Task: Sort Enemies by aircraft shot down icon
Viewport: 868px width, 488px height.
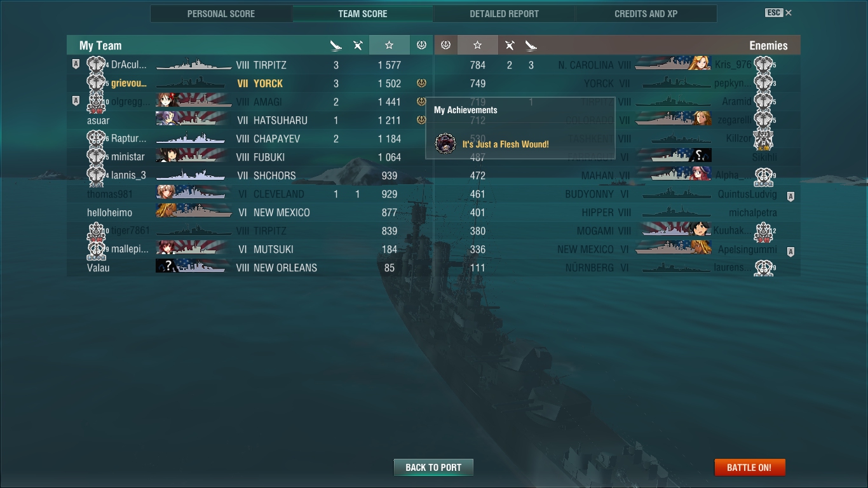Action: (x=510, y=45)
